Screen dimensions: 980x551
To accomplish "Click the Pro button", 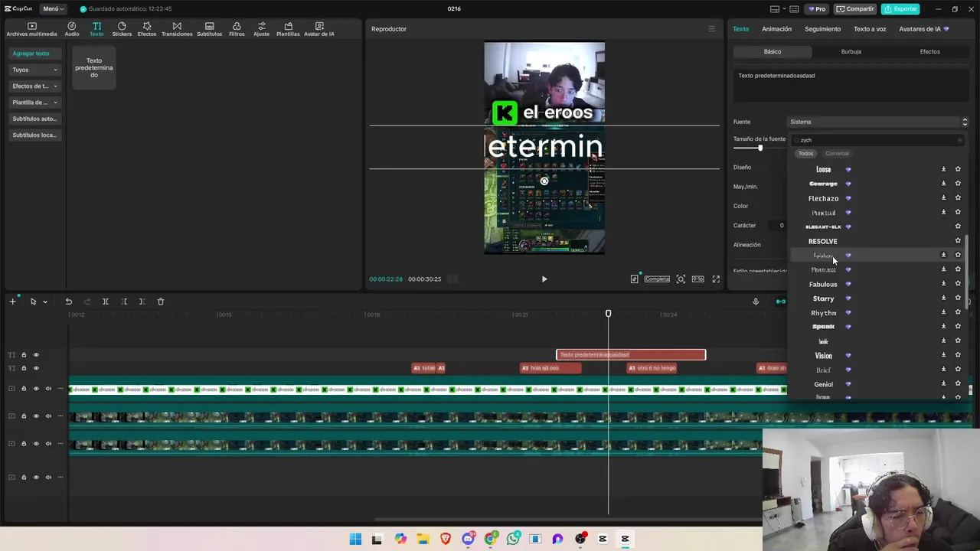I will click(816, 9).
